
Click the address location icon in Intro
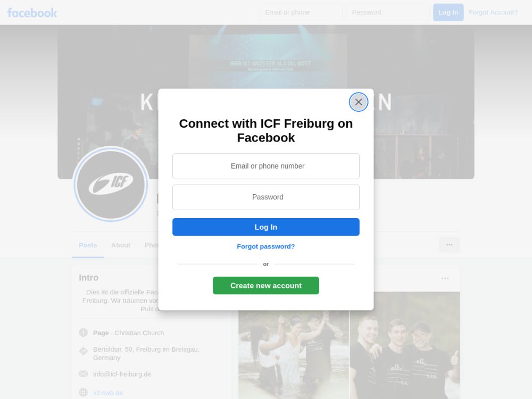83,351
